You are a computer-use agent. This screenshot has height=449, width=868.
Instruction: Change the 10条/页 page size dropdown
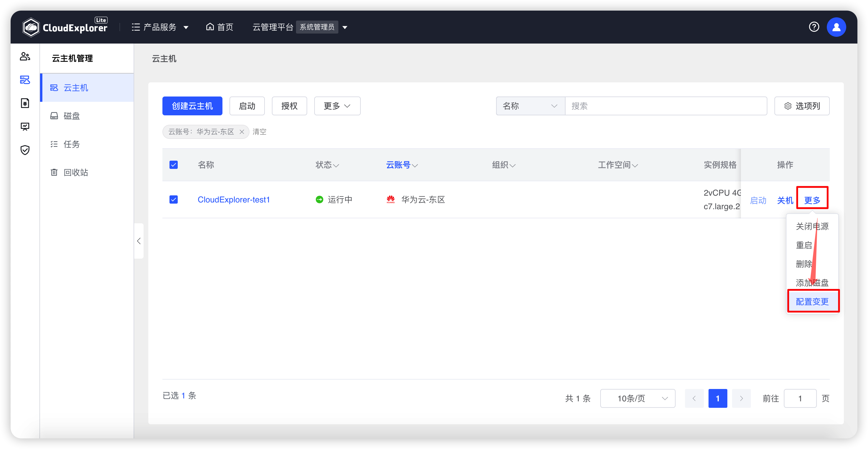pos(638,398)
